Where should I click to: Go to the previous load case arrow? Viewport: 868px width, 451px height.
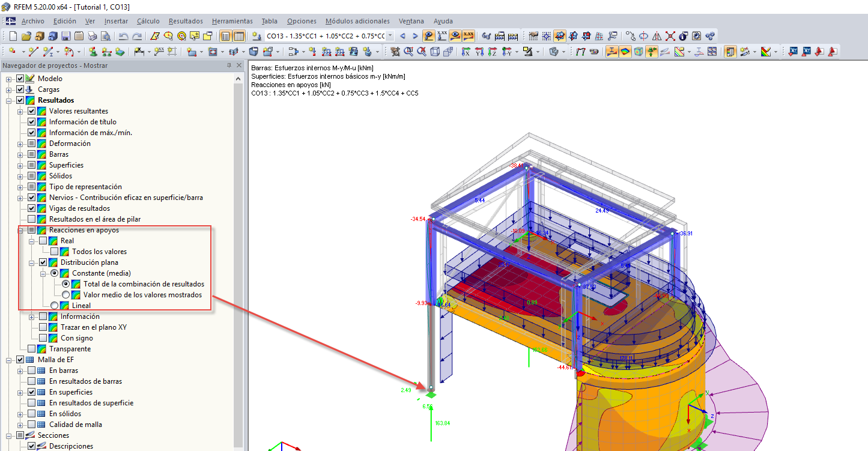pyautogui.click(x=403, y=36)
